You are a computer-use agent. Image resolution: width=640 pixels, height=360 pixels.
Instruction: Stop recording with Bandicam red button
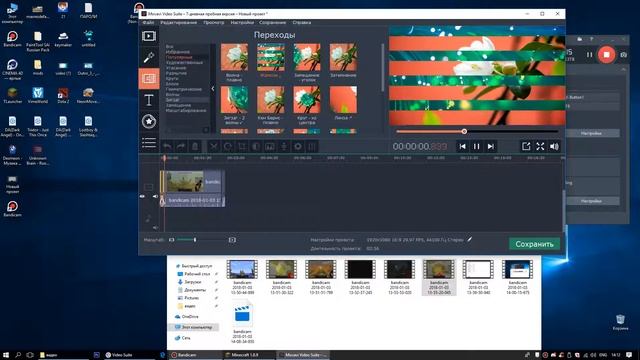point(607,55)
